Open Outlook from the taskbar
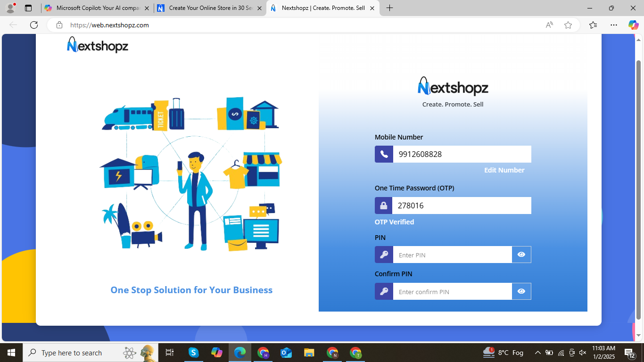 (286, 353)
